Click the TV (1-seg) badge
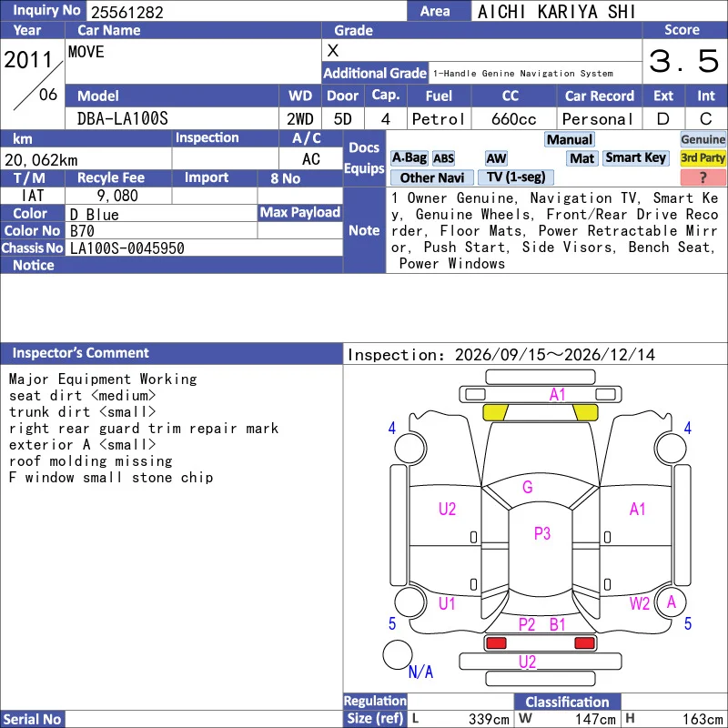Screen dimensions: 728x728 pos(515,177)
